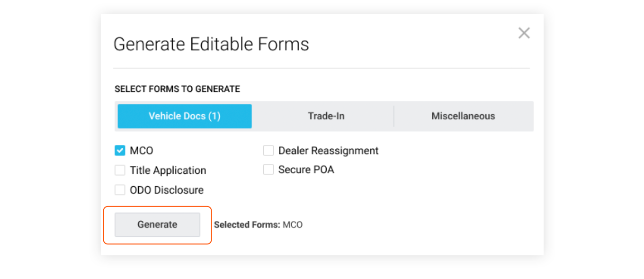Click the MCO checkbox label text

(x=142, y=151)
